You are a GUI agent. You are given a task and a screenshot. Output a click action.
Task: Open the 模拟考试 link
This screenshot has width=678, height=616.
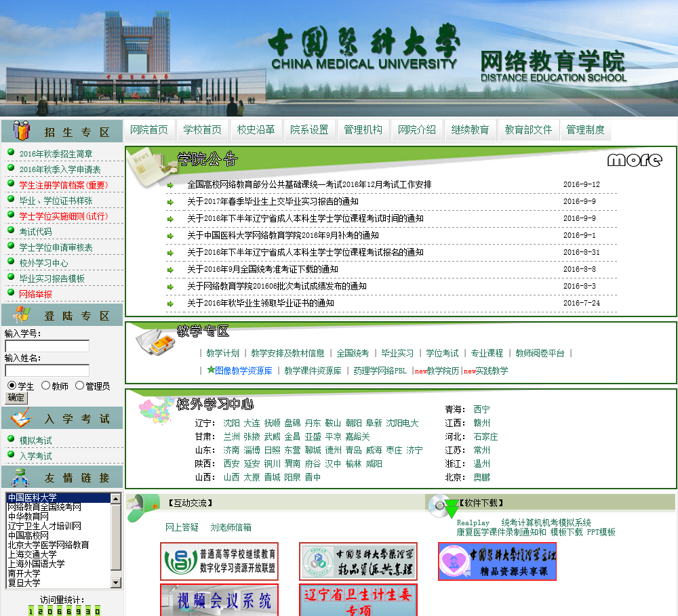(x=35, y=440)
